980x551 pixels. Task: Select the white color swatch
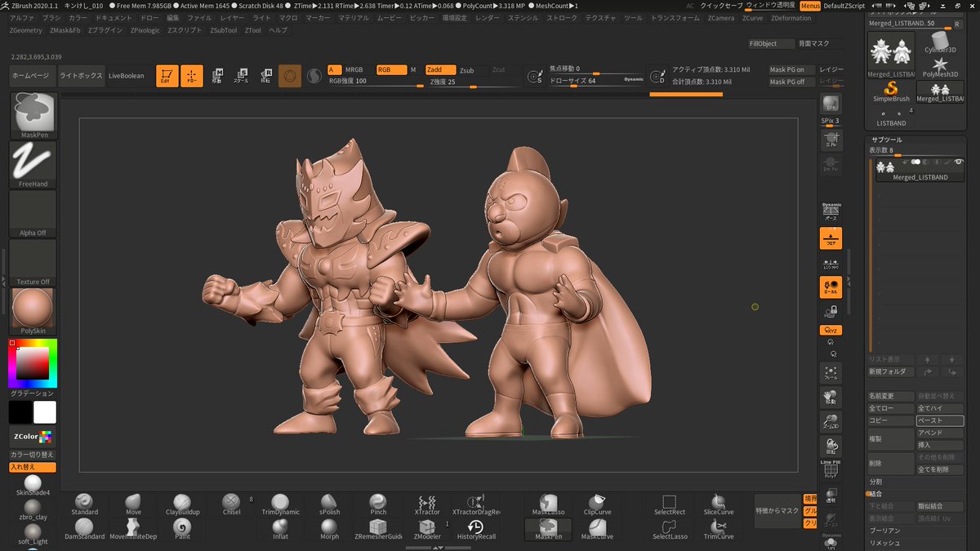[x=45, y=412]
